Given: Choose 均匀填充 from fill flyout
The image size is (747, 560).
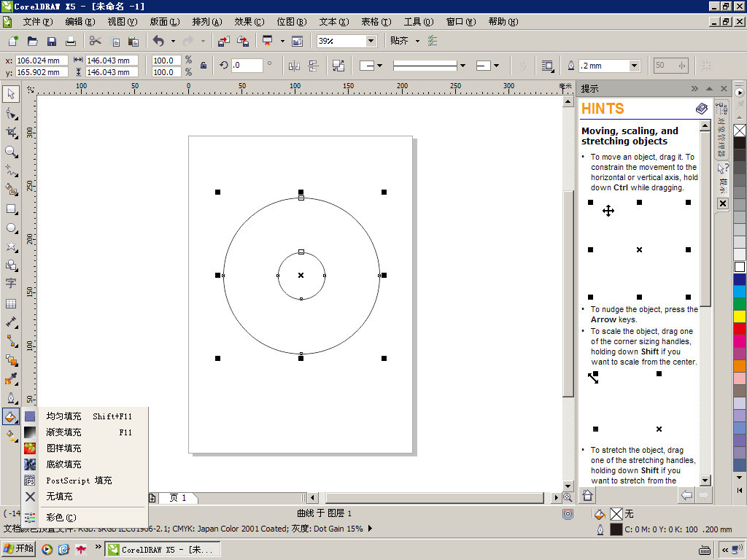Looking at the screenshot, I should (85, 416).
